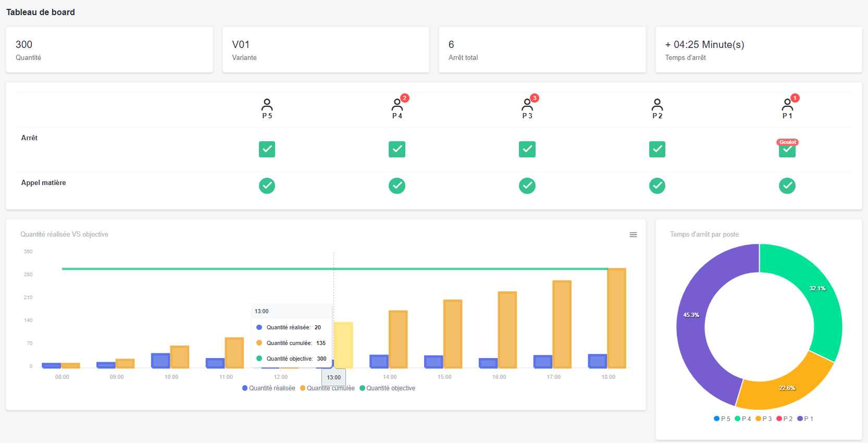Toggle the Arrêt checkbox for P 5
868x443 pixels.
(267, 150)
